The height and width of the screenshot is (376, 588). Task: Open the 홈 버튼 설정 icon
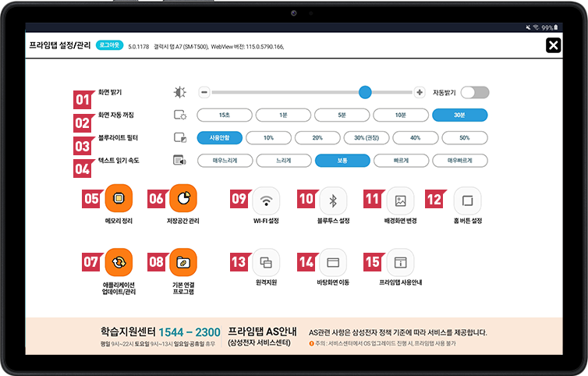(468, 200)
